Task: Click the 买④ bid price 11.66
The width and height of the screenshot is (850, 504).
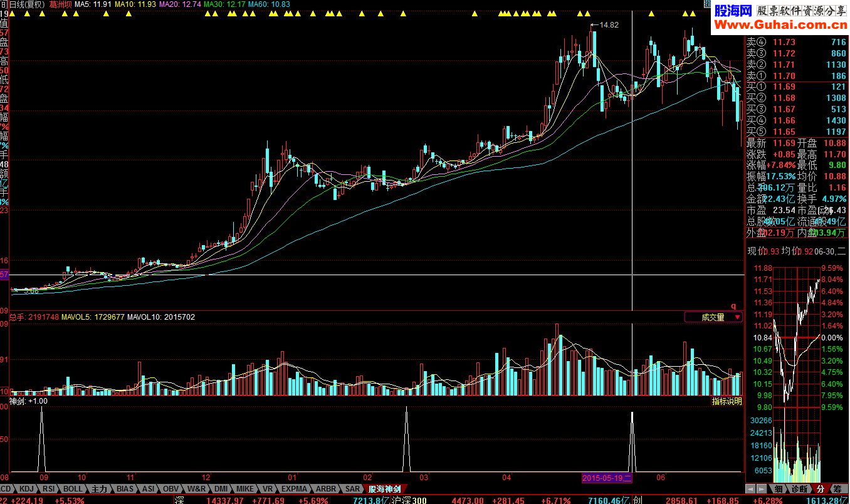Action: point(784,121)
